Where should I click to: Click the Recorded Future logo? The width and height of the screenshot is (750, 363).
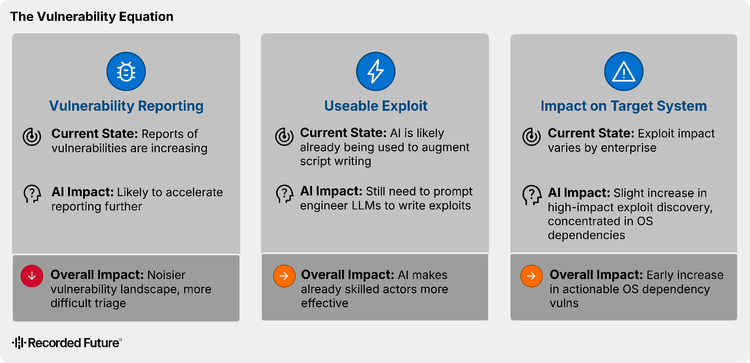pos(66,342)
